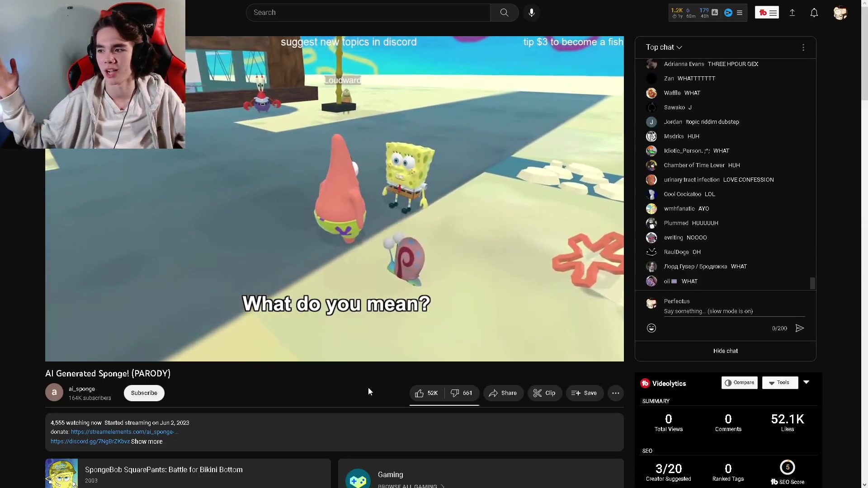
Task: Open the discord.gg invite link
Action: [x=90, y=441]
